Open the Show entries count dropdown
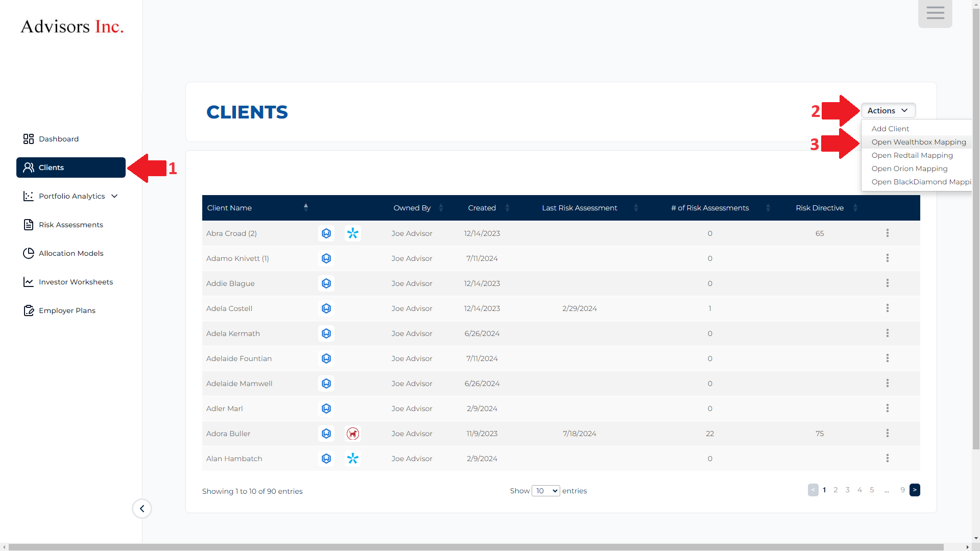980x551 pixels. [x=545, y=491]
